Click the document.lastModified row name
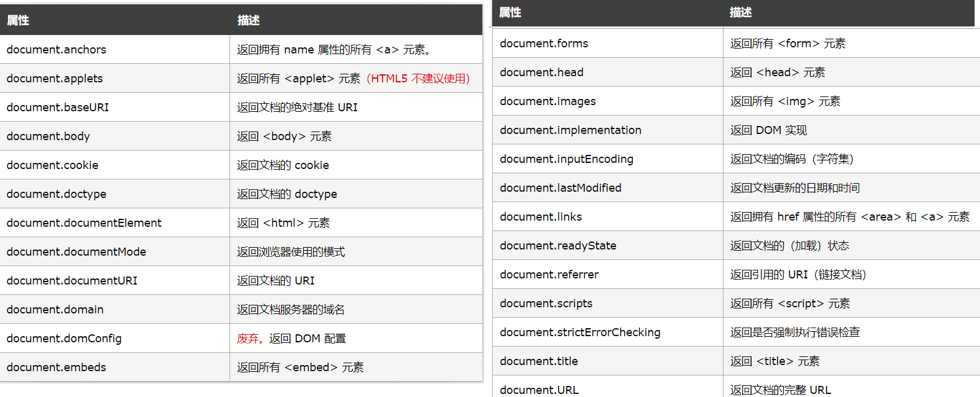The image size is (980, 397). [560, 188]
